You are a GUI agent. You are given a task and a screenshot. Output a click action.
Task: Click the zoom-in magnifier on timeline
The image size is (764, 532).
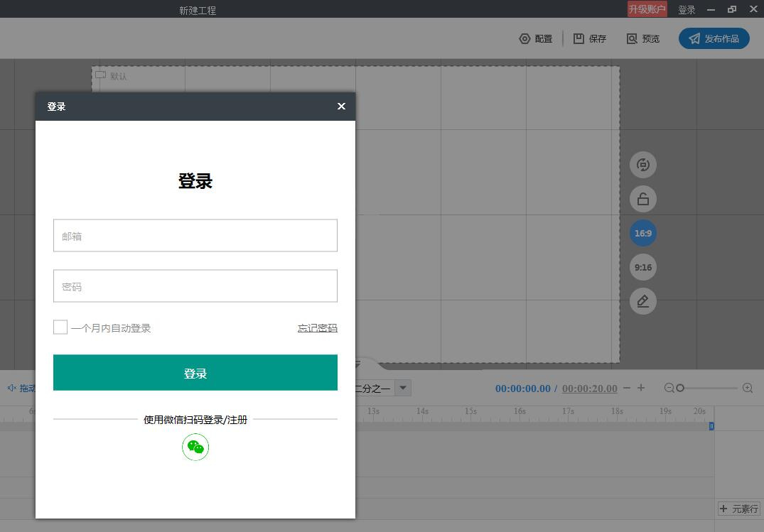point(748,389)
